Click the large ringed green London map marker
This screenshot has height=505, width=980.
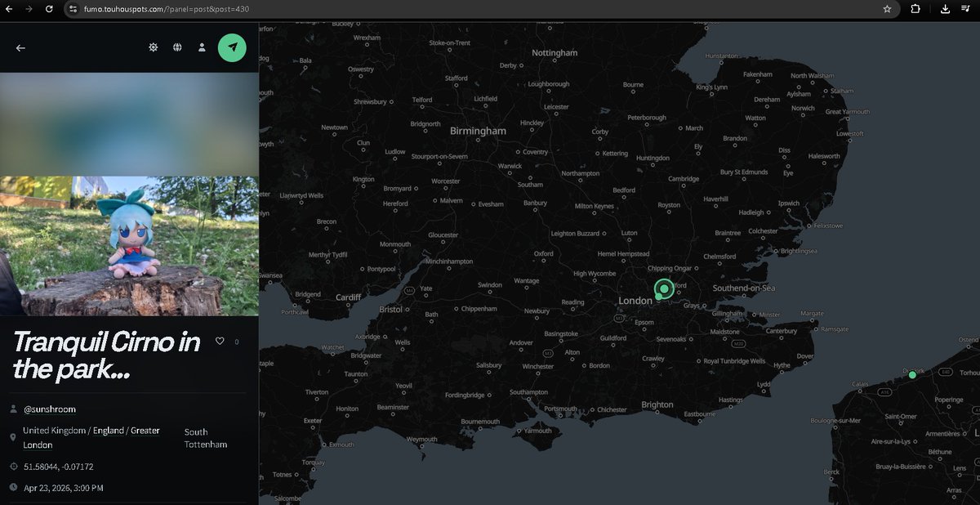(665, 288)
